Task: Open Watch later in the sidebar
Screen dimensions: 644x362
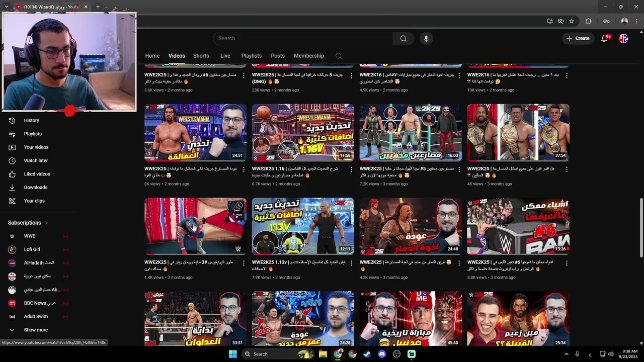Action: coord(36,160)
